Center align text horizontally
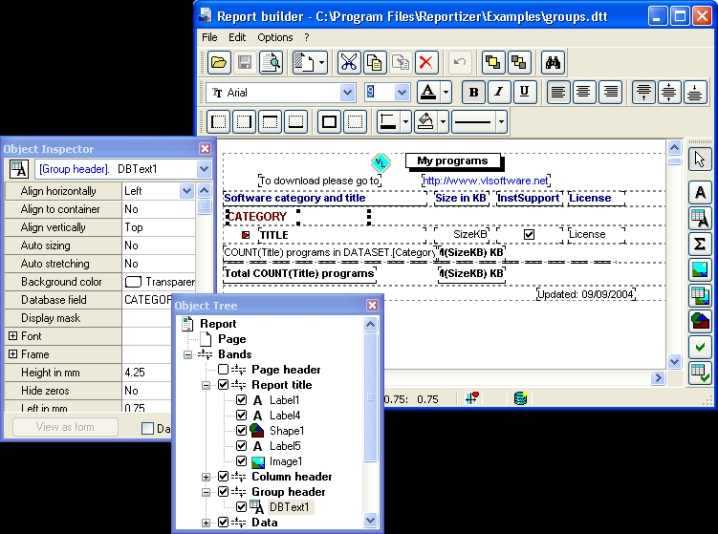This screenshot has height=534, width=718. coord(584,92)
